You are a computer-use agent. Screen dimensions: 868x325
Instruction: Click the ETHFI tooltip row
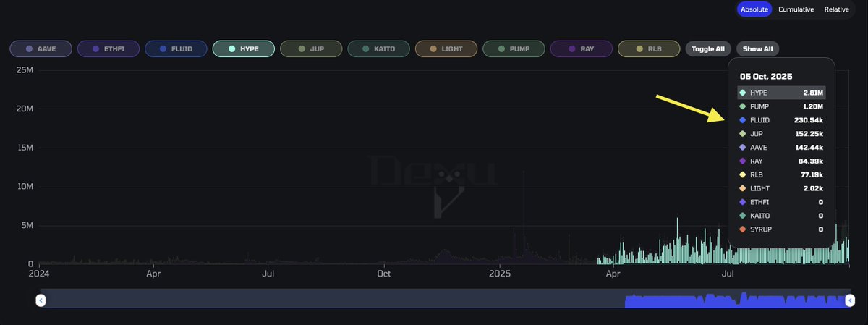(x=781, y=202)
